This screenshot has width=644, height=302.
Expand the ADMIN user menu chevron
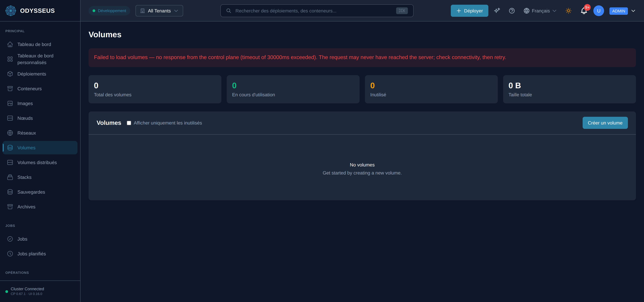click(633, 11)
